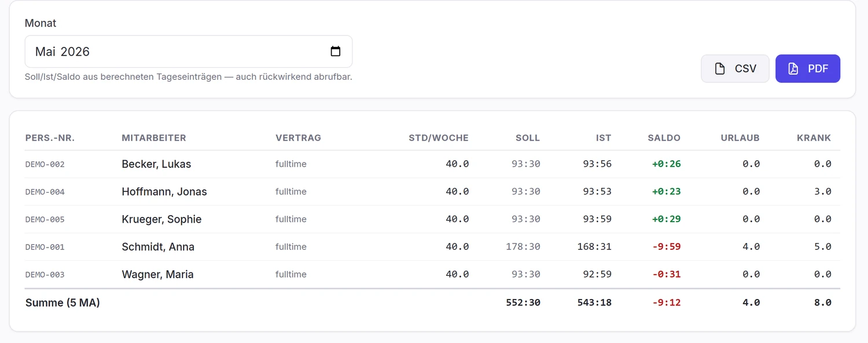Viewport: 868px width, 343px height.
Task: Select employee Wagner, Maria
Action: (157, 275)
